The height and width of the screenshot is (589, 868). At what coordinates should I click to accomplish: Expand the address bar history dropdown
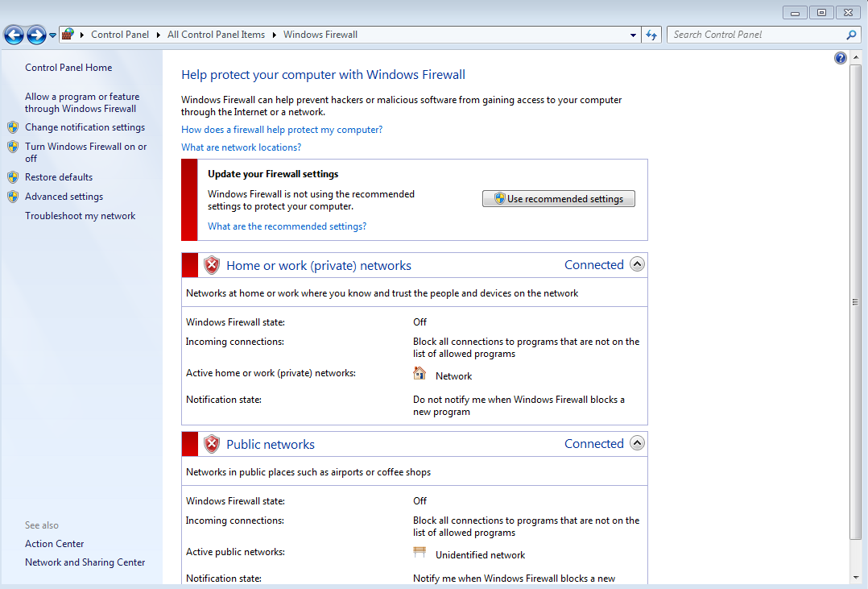(633, 35)
